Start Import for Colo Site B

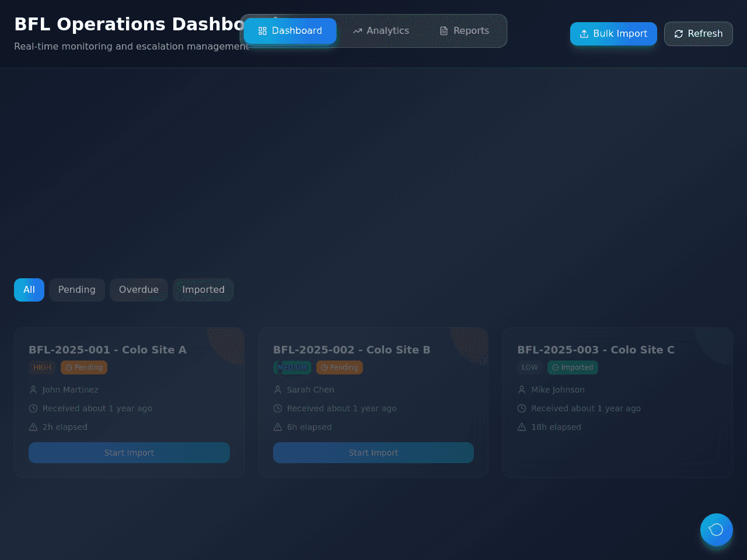pyautogui.click(x=373, y=453)
